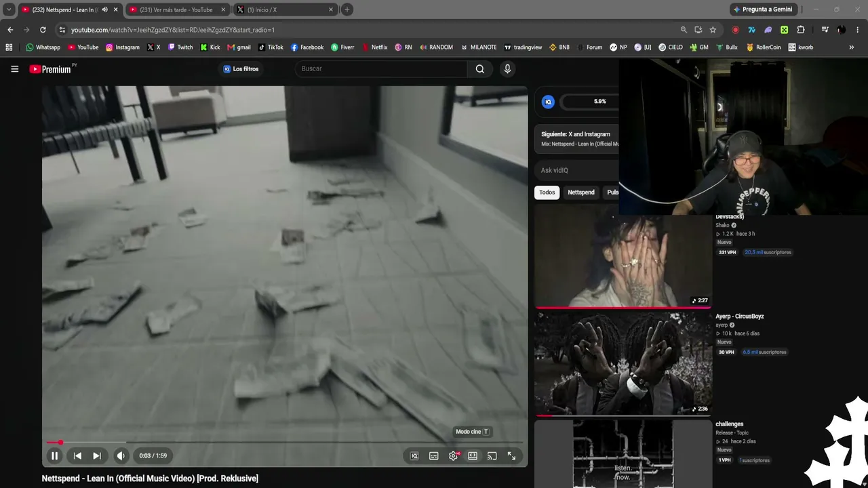
Task: Open the Chrome apps grid
Action: (9, 47)
